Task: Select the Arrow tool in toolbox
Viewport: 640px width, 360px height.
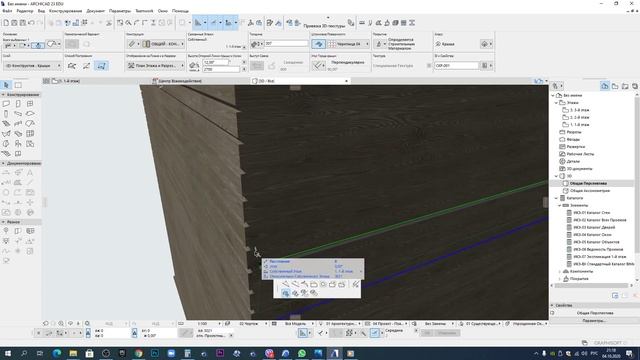Action: click(6, 85)
